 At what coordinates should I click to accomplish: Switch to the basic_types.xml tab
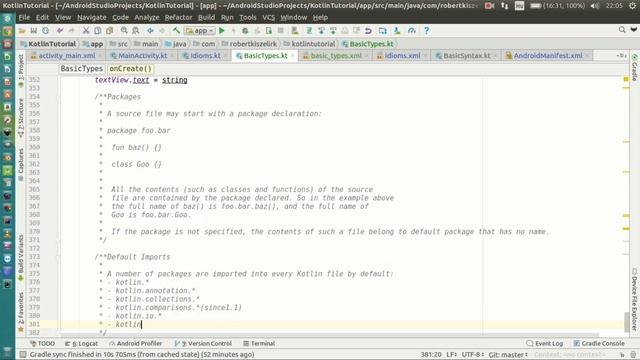(x=336, y=56)
